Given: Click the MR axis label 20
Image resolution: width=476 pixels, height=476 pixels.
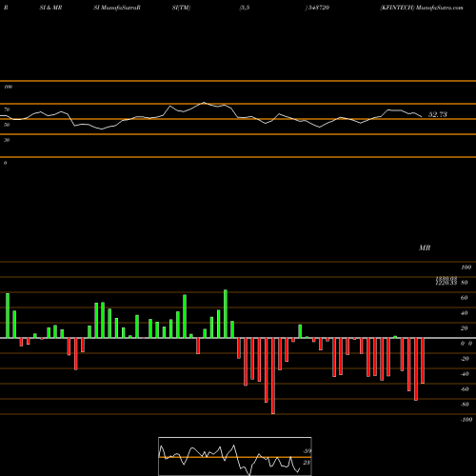Looking at the screenshot, I should point(464,328).
